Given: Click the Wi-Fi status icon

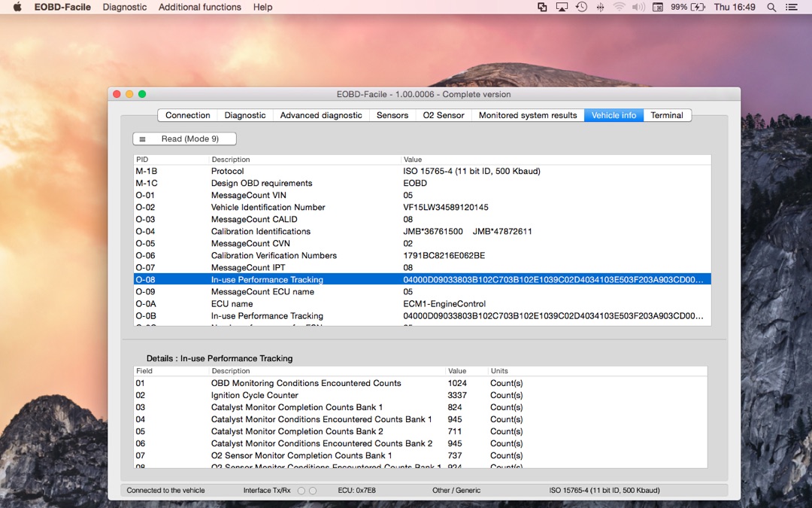Looking at the screenshot, I should (620, 7).
